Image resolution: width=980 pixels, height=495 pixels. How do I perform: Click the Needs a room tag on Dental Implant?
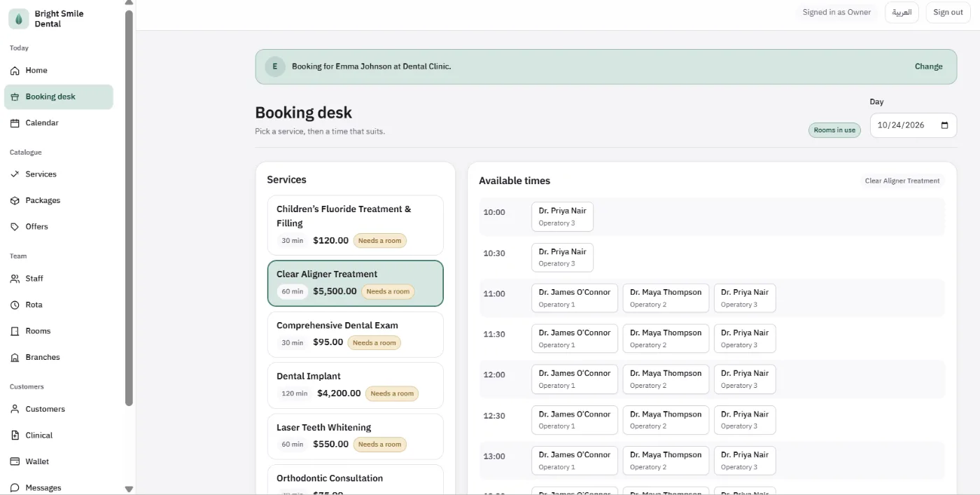point(392,393)
